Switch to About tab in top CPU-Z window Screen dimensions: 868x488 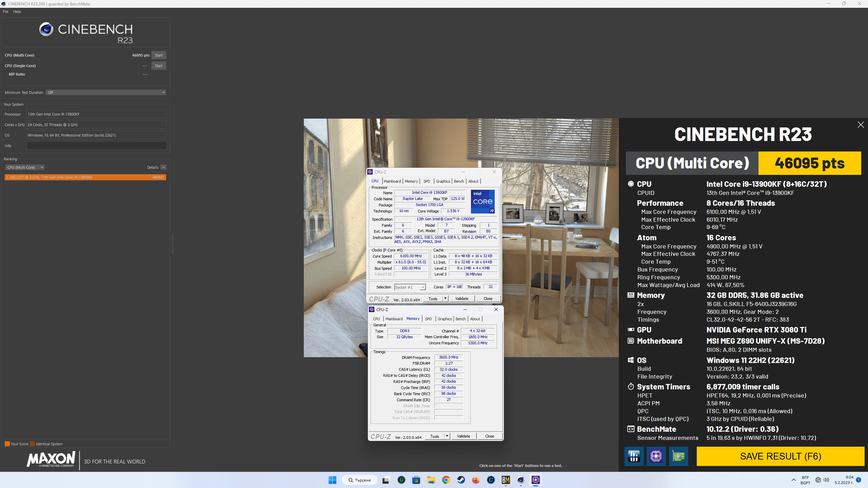pyautogui.click(x=473, y=181)
